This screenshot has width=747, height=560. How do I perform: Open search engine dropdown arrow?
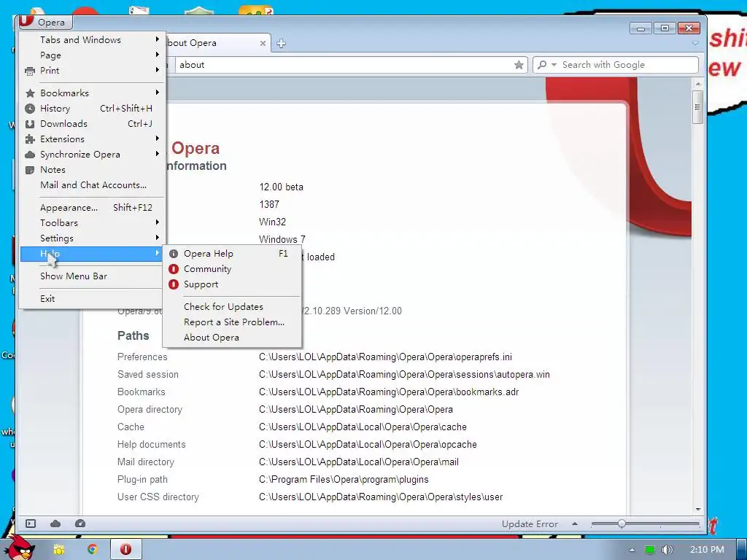coord(554,65)
